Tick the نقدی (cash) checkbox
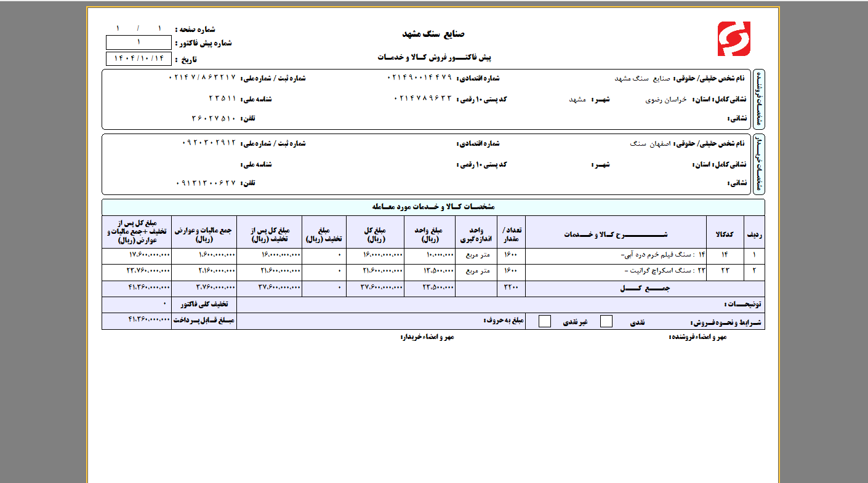The width and height of the screenshot is (868, 483). [x=606, y=321]
